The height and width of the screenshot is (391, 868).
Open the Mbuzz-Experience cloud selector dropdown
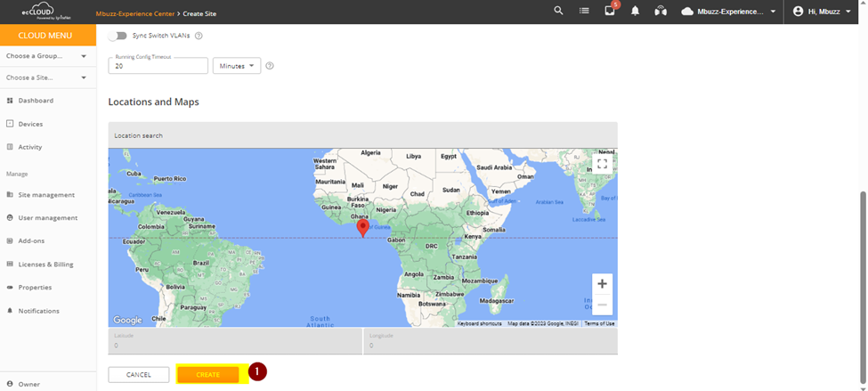[729, 11]
